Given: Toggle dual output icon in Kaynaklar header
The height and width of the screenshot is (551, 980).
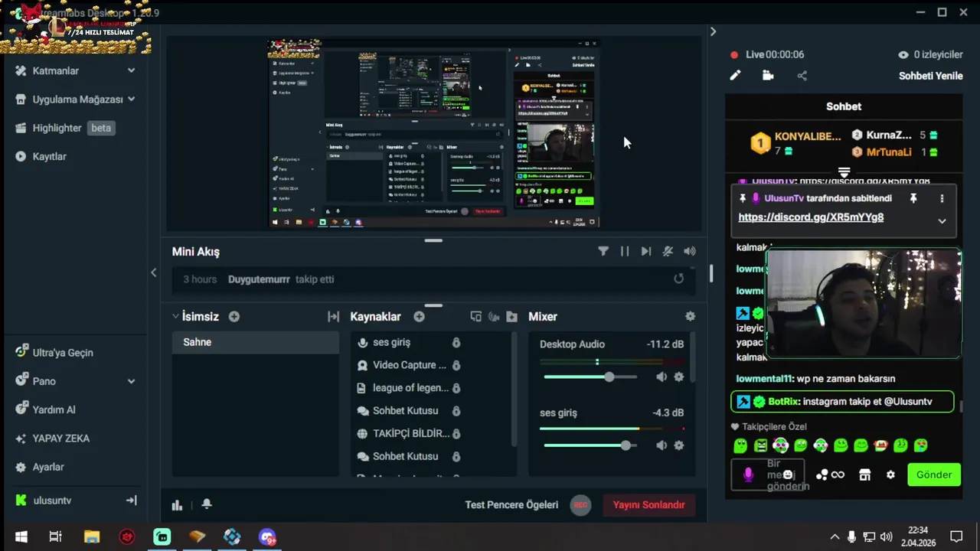Looking at the screenshot, I should pos(475,316).
